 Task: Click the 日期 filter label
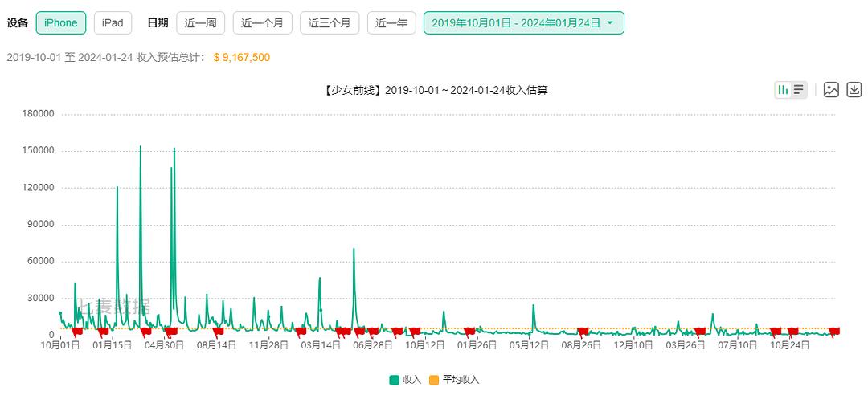tap(157, 22)
